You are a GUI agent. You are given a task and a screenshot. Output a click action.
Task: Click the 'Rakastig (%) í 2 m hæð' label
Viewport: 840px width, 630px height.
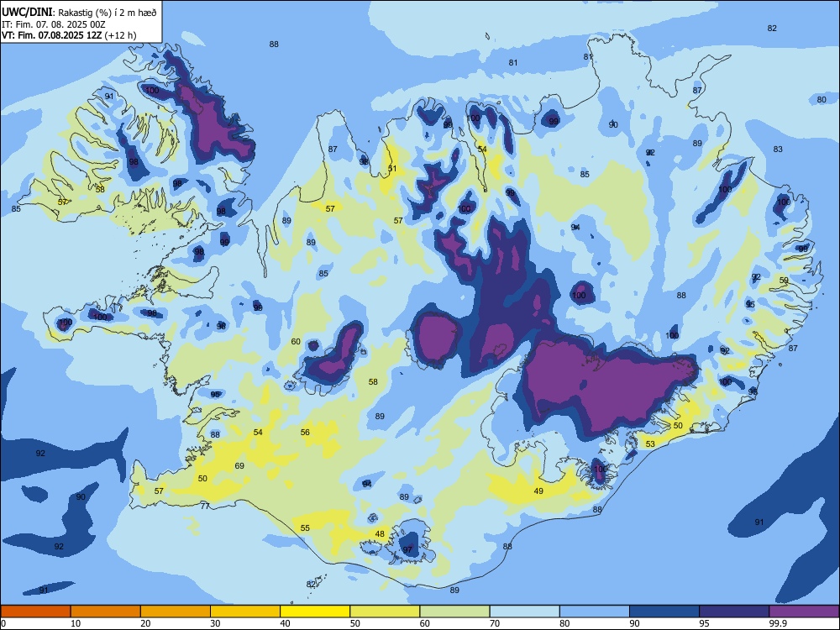click(108, 13)
